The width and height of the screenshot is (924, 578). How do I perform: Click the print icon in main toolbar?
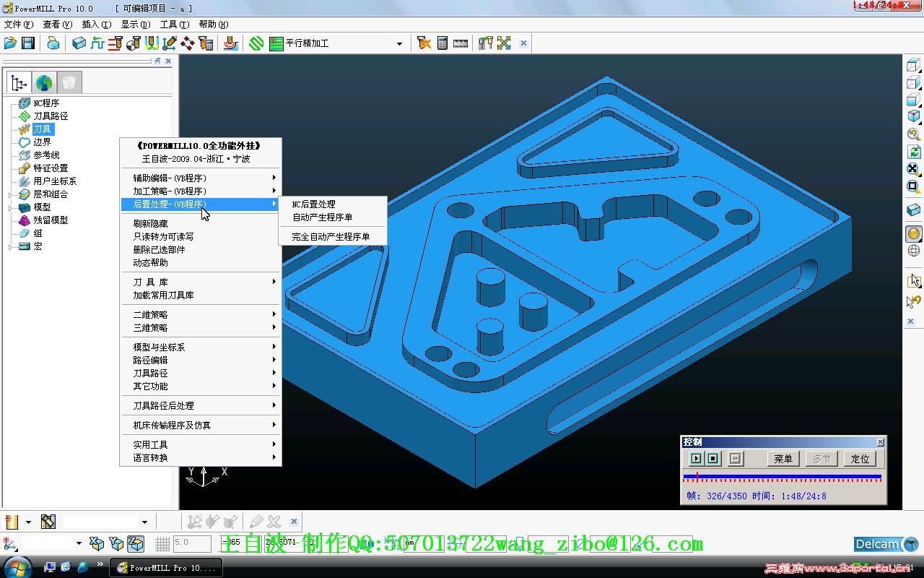click(x=53, y=43)
